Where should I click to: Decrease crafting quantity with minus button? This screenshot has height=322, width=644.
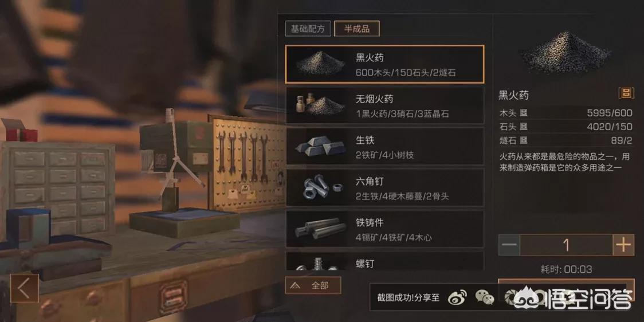coord(509,245)
